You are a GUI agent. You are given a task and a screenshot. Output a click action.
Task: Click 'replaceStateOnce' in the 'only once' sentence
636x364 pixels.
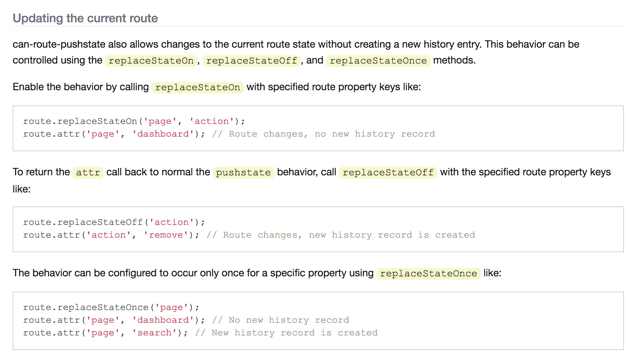point(428,273)
